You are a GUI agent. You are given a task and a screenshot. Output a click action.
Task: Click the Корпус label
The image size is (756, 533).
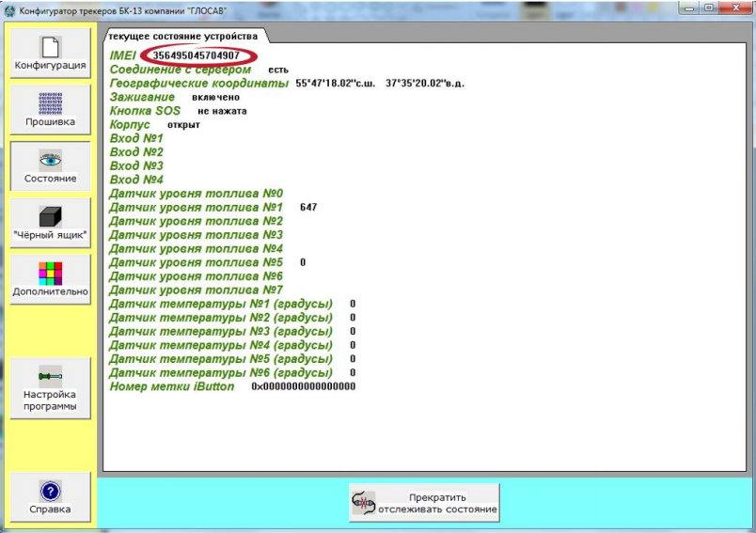click(x=130, y=125)
